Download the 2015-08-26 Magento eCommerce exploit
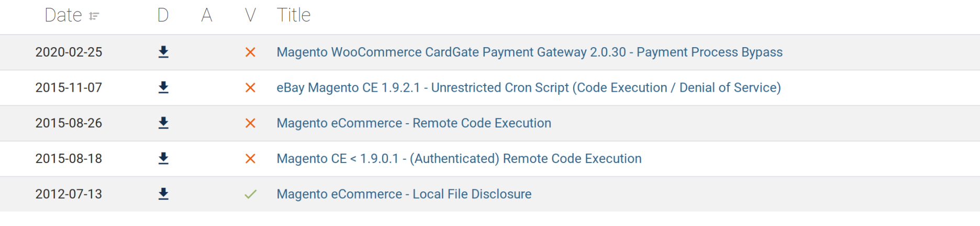This screenshot has height=226, width=980. [163, 123]
